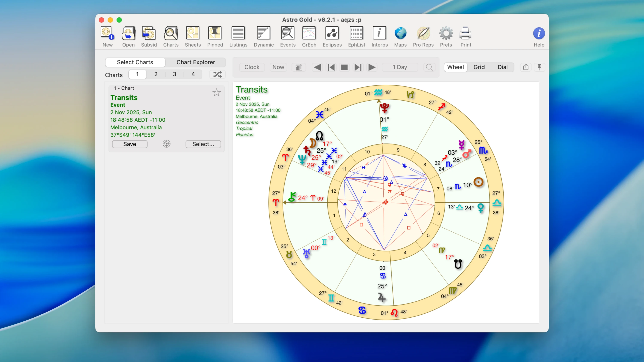Viewport: 644px width, 362px height.
Task: Open the Maps globe icon
Action: [x=400, y=36]
